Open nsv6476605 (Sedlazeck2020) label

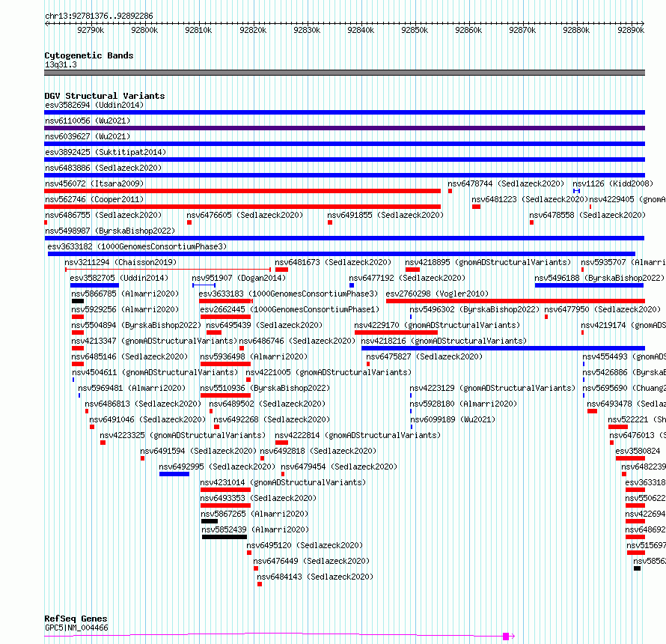coord(245,215)
